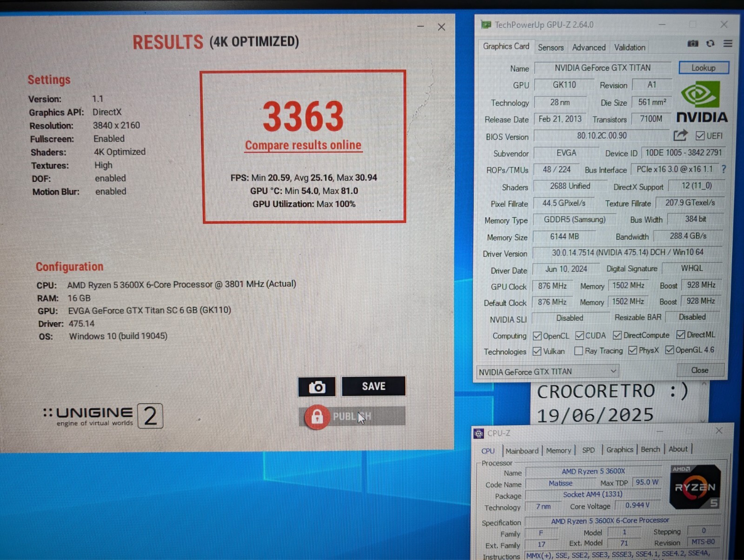Click the Unigine 2 logo

tap(103, 416)
